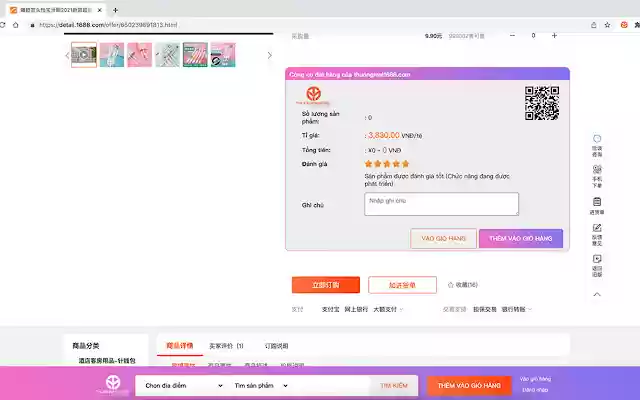Click the 'Đăng nhập' link in bottom bar
The height and width of the screenshot is (400, 640).
click(x=535, y=390)
